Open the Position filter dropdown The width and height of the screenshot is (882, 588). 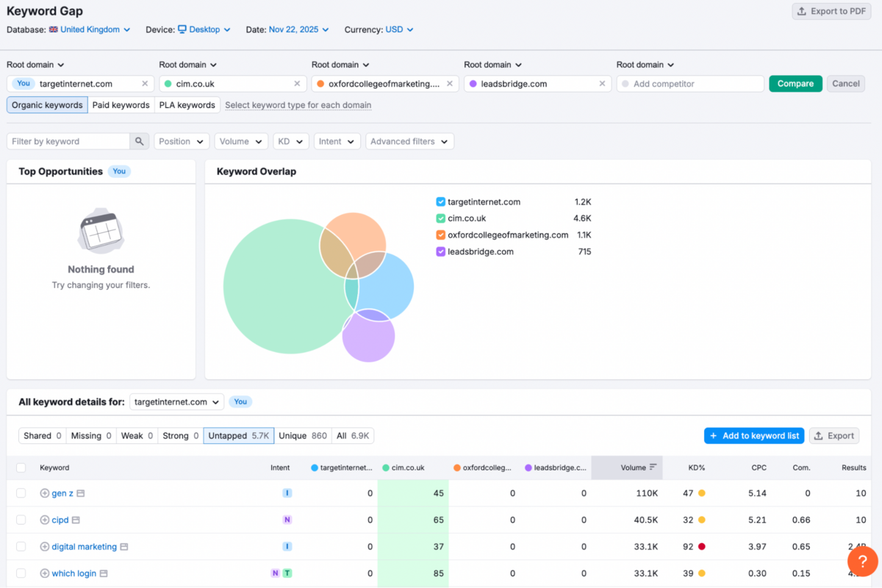click(x=182, y=141)
